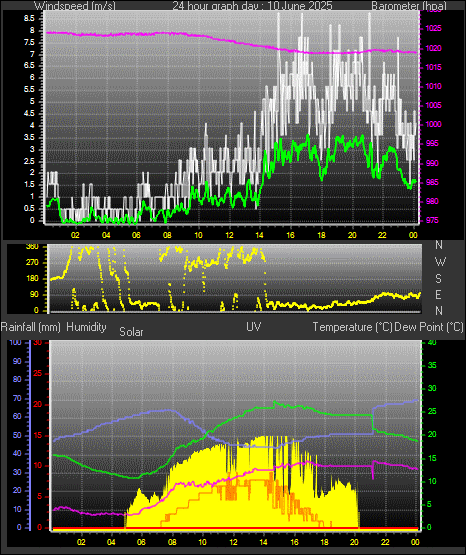Click the UV legend label
466x555 pixels.
point(254,327)
